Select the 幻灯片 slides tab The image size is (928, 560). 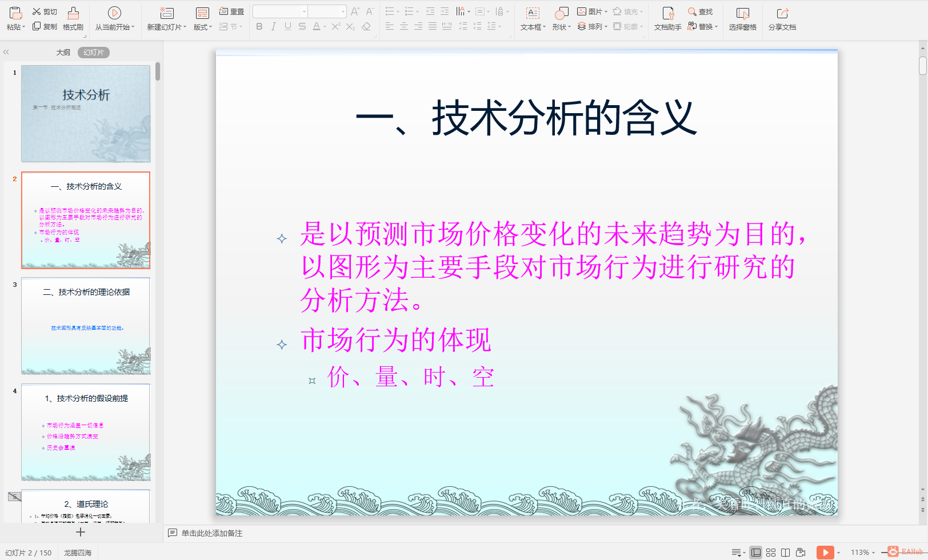(x=94, y=52)
